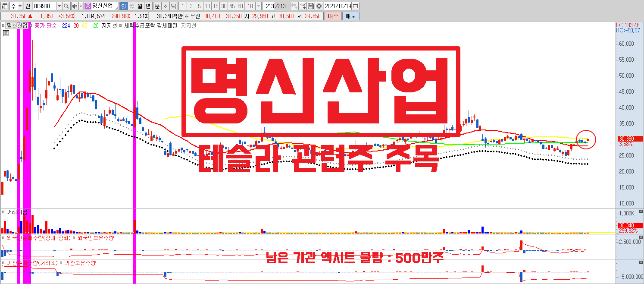Click the 매수 buy button
Viewport: 644px width, 284px height.
coord(333,16)
